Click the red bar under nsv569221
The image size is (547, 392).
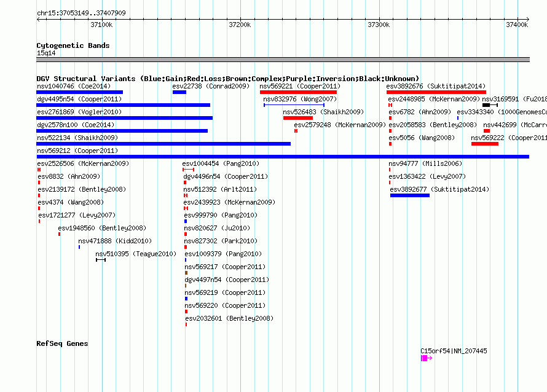click(298, 92)
